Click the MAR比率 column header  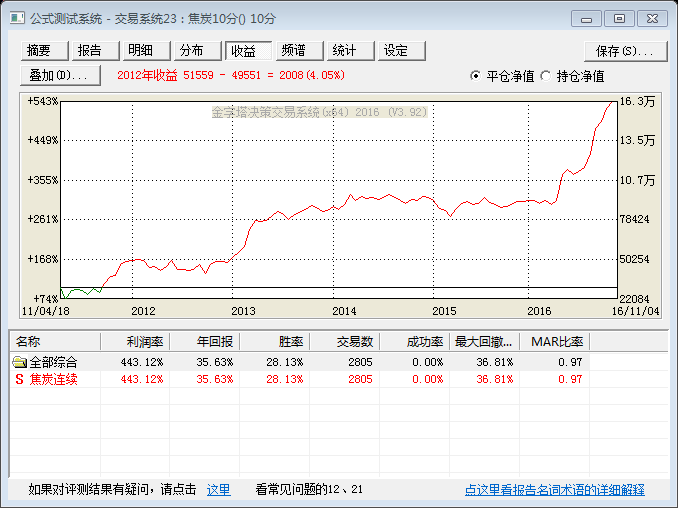click(555, 342)
